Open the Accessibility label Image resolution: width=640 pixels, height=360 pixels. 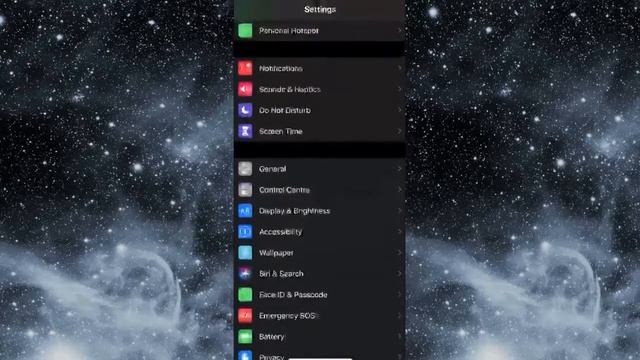(x=280, y=232)
